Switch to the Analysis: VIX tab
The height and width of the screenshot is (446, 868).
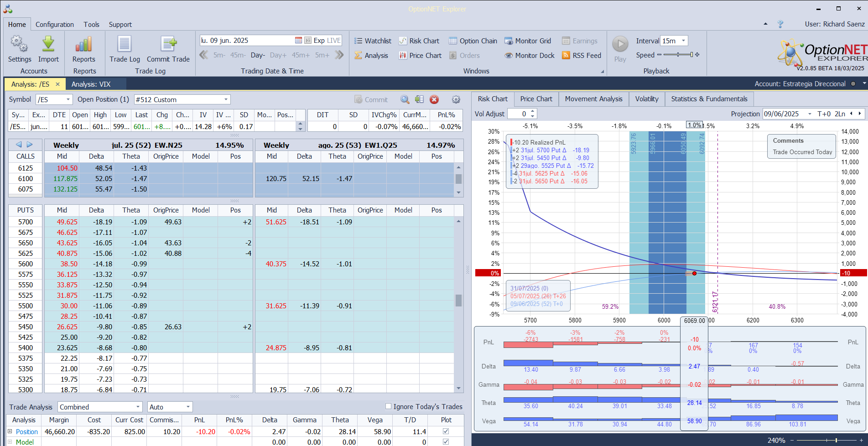point(91,84)
